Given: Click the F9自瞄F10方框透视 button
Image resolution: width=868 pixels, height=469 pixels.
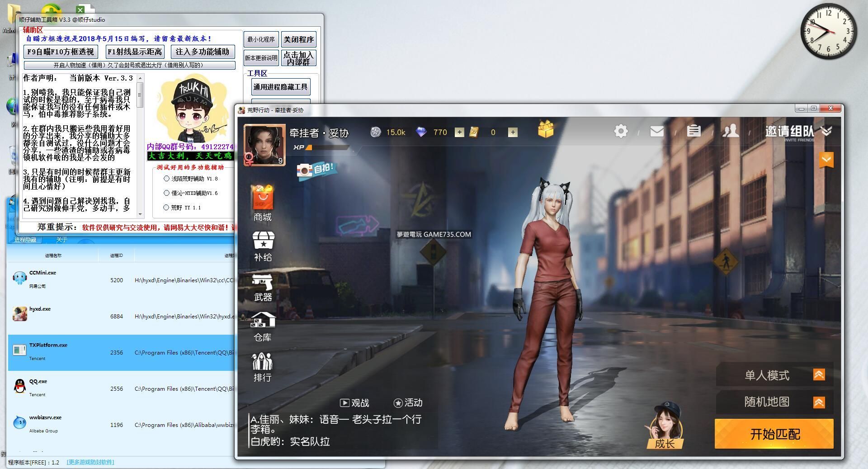Looking at the screenshot, I should tap(60, 52).
